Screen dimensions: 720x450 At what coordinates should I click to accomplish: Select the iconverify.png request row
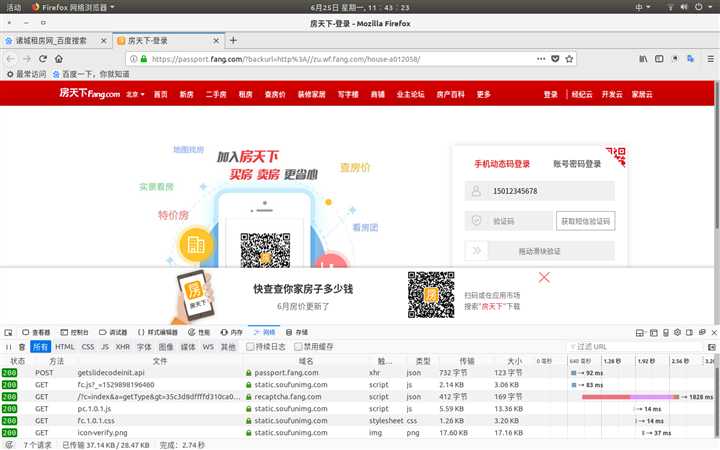358,433
